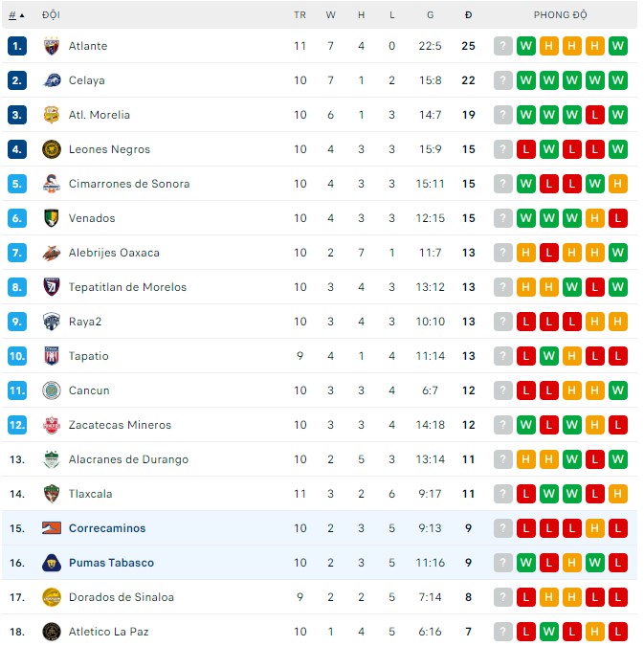
Task: Click Atlante's upcoming match question-mark badge
Action: coord(503,46)
